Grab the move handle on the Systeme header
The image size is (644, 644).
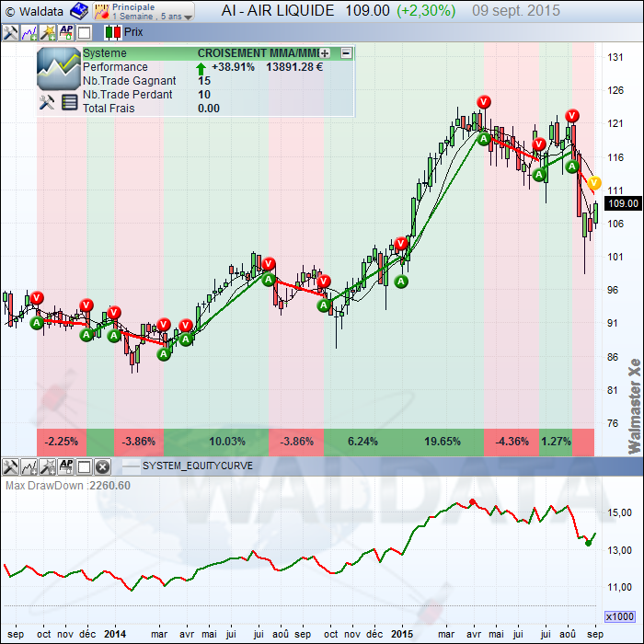coord(325,53)
